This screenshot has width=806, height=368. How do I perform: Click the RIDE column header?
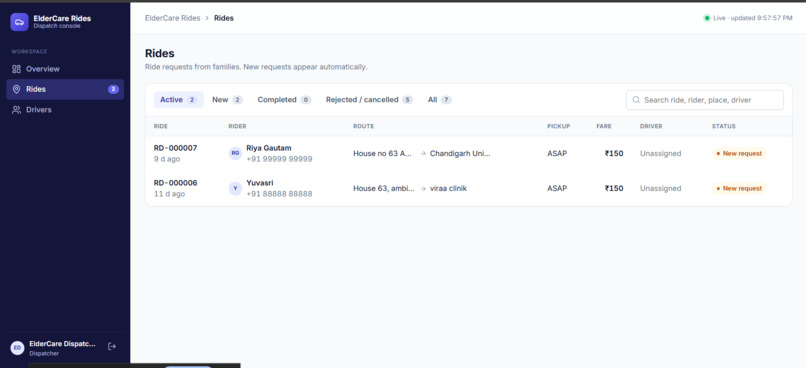[161, 126]
